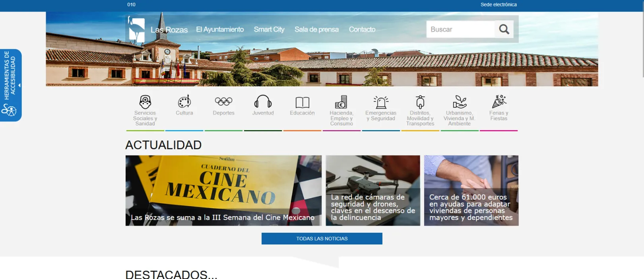Open the Juventud headphones icon

point(263,101)
